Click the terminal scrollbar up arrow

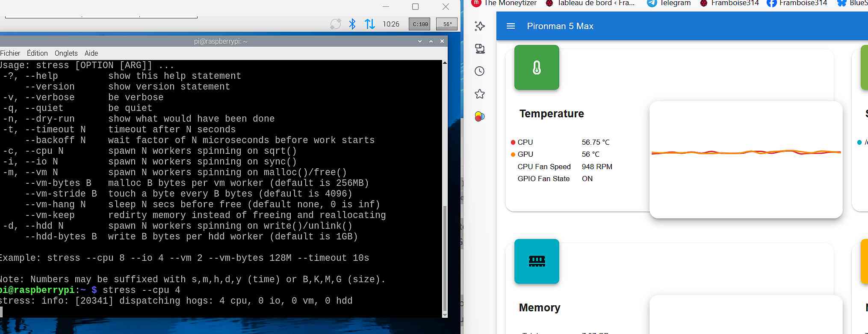445,63
